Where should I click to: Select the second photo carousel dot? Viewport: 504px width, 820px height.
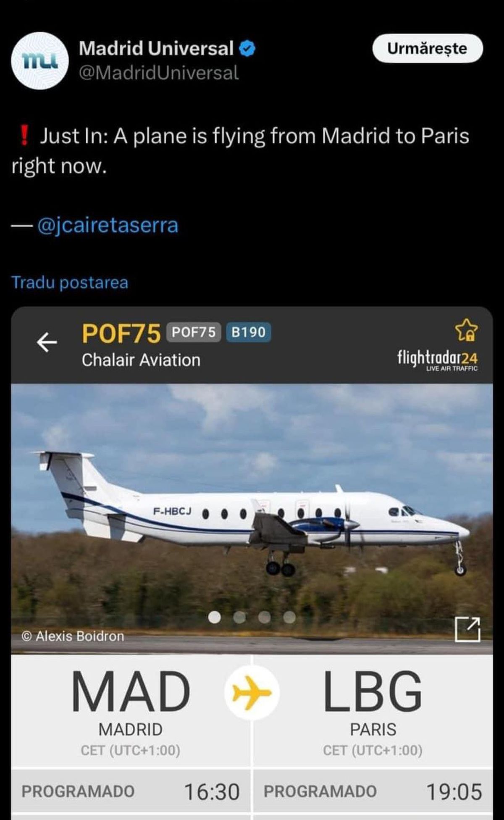[239, 617]
